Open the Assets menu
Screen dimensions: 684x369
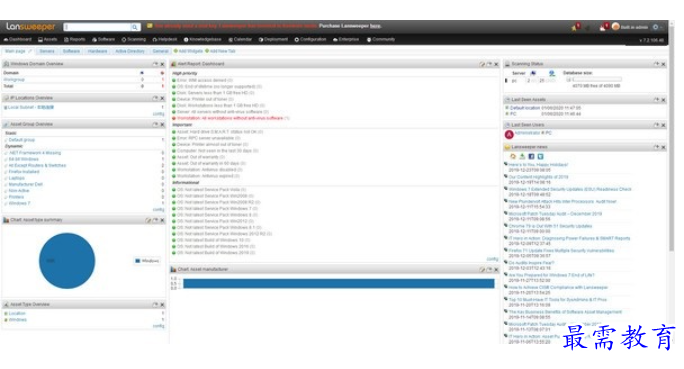(x=48, y=39)
